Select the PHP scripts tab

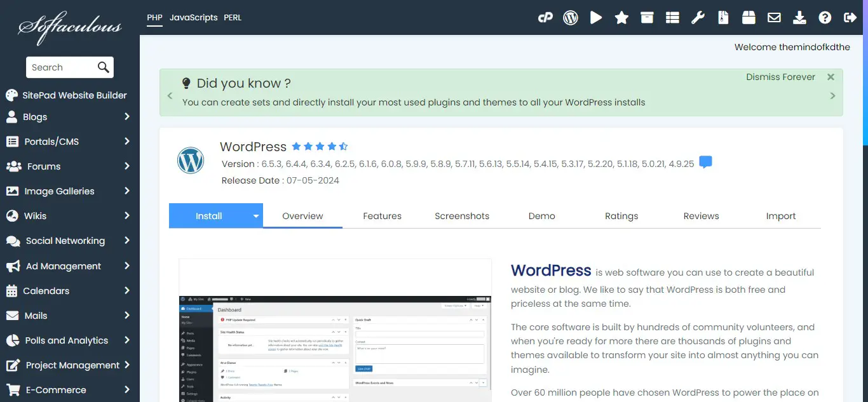coord(154,18)
